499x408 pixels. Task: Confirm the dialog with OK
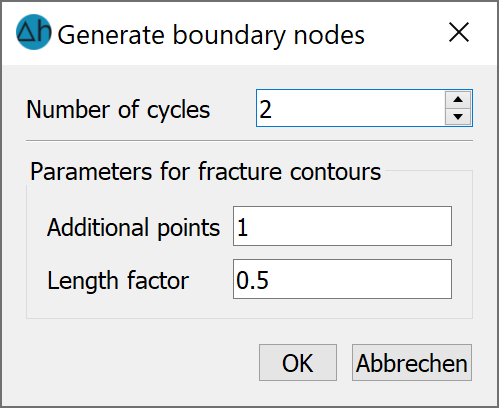[298, 363]
